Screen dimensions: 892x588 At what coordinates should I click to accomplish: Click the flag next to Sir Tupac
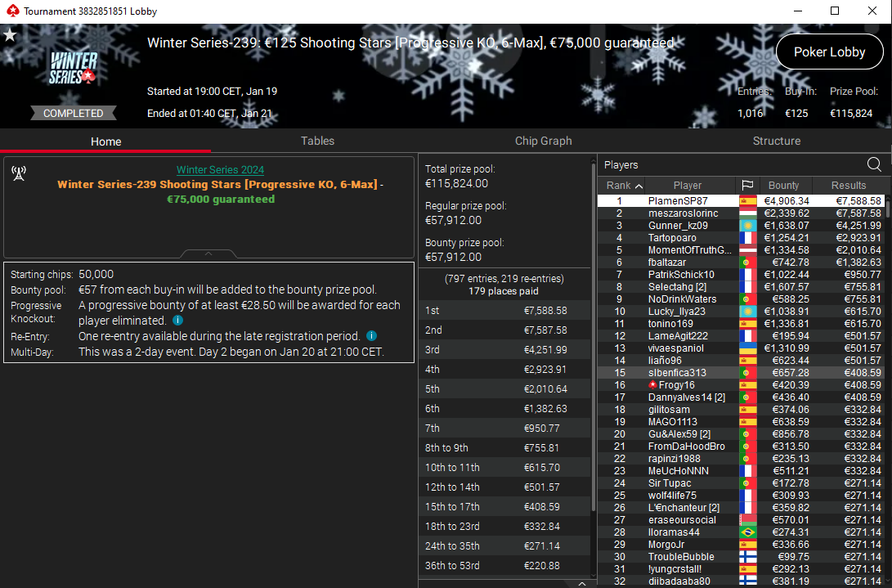coord(747,483)
